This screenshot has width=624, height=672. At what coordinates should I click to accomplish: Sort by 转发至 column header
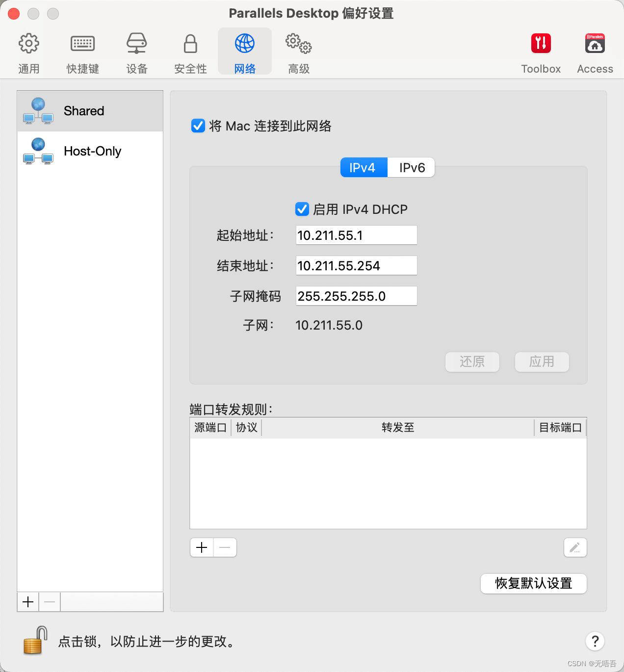click(398, 427)
